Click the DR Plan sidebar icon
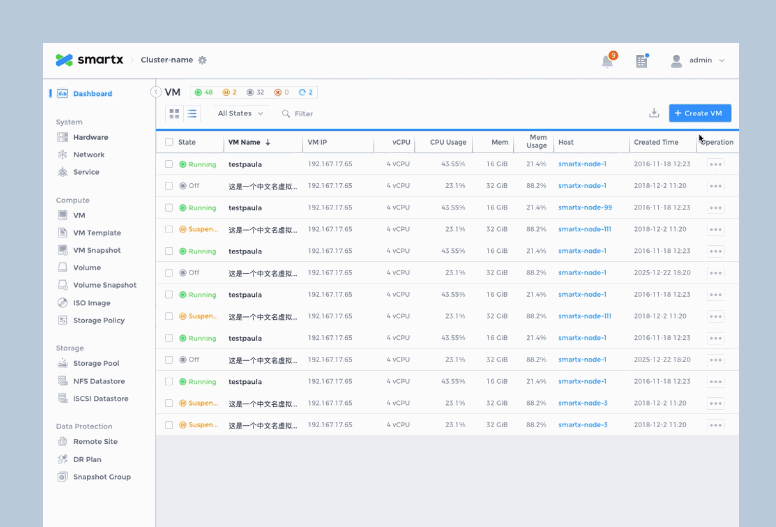 [62, 459]
